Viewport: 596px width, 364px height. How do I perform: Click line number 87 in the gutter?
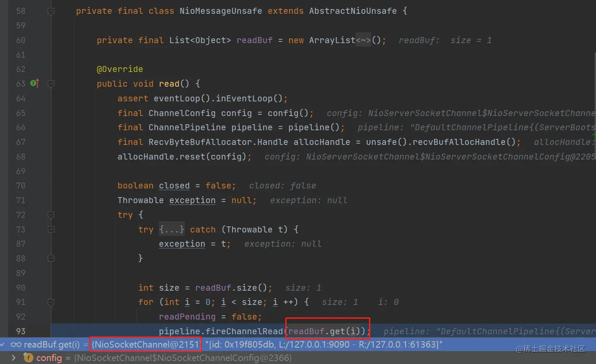point(21,244)
